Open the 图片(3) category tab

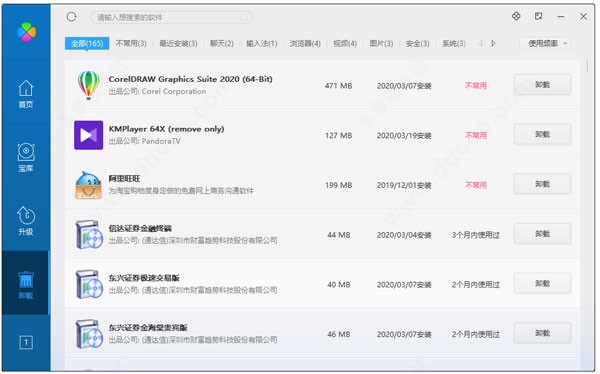coord(381,43)
